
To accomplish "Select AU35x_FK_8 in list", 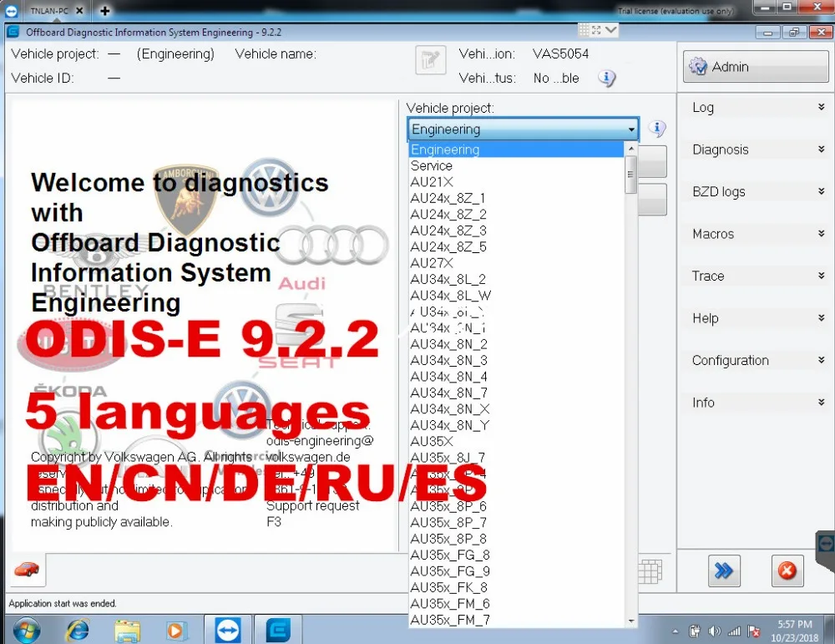I will coord(516,587).
